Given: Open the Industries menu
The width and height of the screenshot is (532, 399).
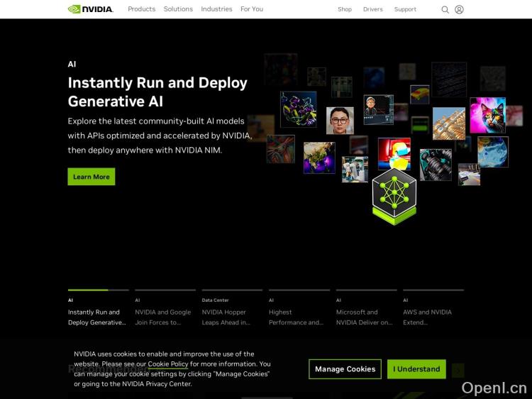Looking at the screenshot, I should pos(216,9).
